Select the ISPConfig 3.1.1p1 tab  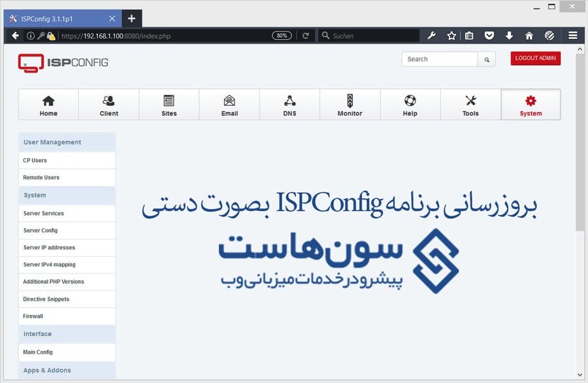(x=63, y=19)
